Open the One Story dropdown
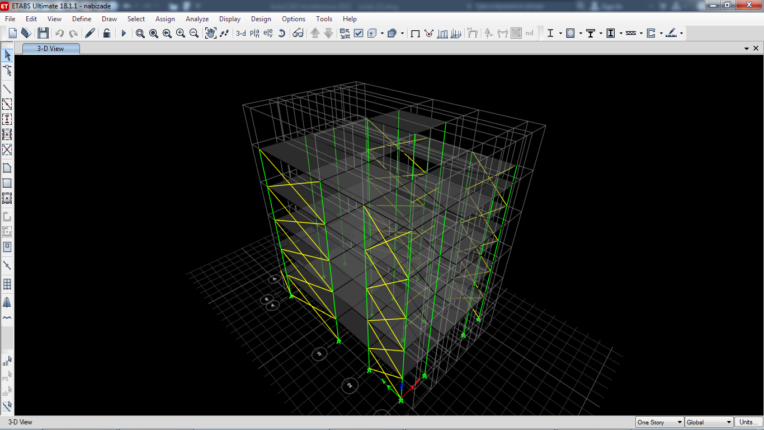 tap(659, 422)
